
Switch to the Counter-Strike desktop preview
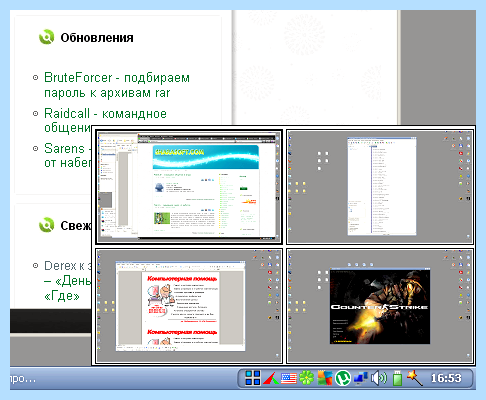pyautogui.click(x=380, y=306)
